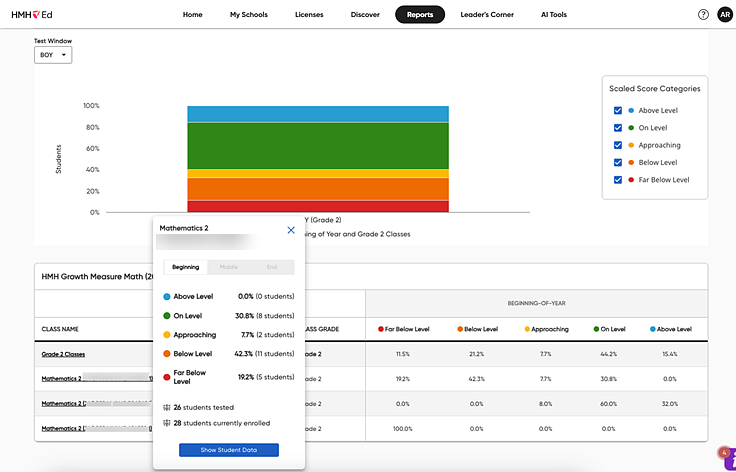This screenshot has width=736, height=472.
Task: Click the orange Below Level dot in popup
Action: (167, 354)
